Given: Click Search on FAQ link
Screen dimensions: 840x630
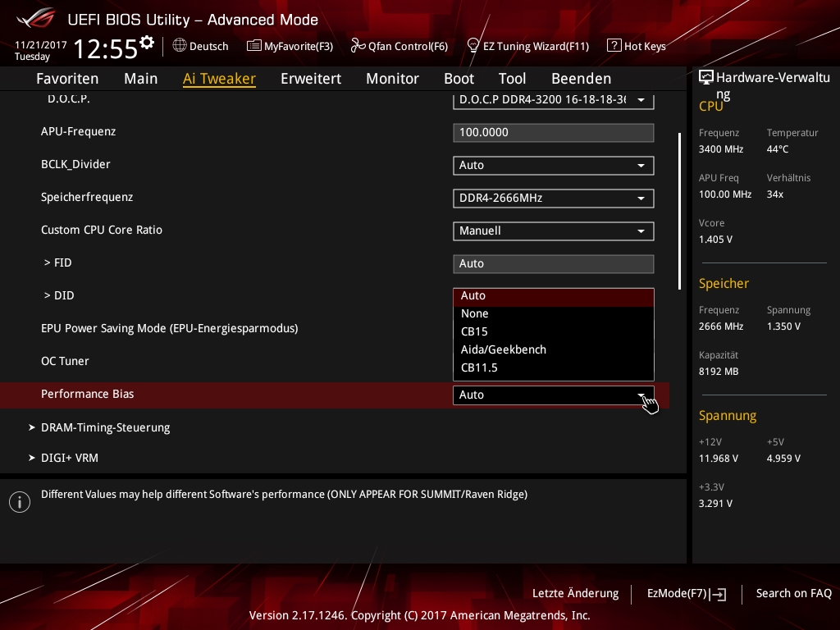Looking at the screenshot, I should (793, 594).
